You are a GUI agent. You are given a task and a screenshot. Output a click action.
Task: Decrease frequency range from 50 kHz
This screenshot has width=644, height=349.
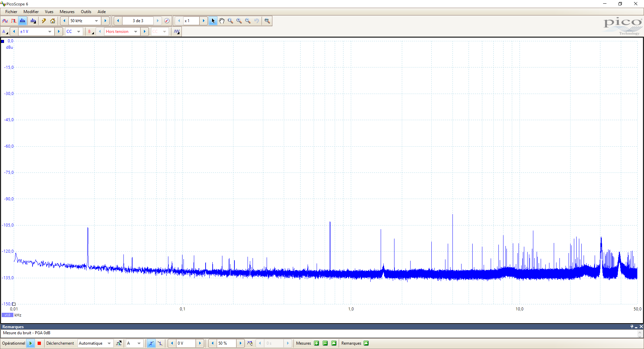(x=64, y=21)
